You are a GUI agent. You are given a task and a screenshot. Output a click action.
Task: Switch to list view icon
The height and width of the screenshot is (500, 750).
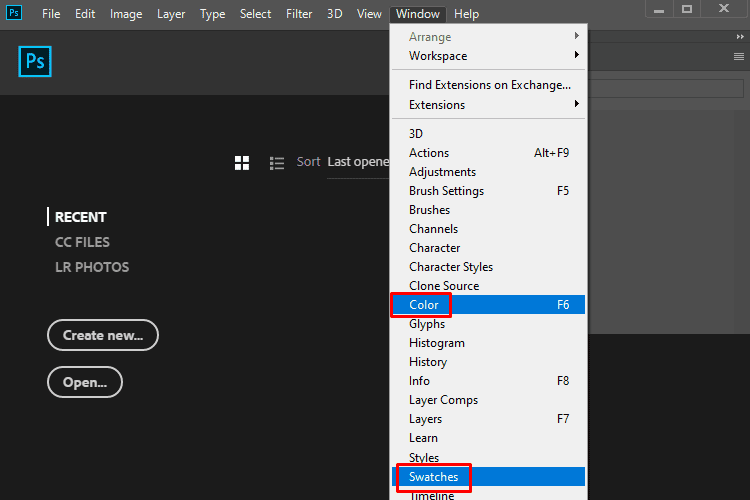coord(277,163)
